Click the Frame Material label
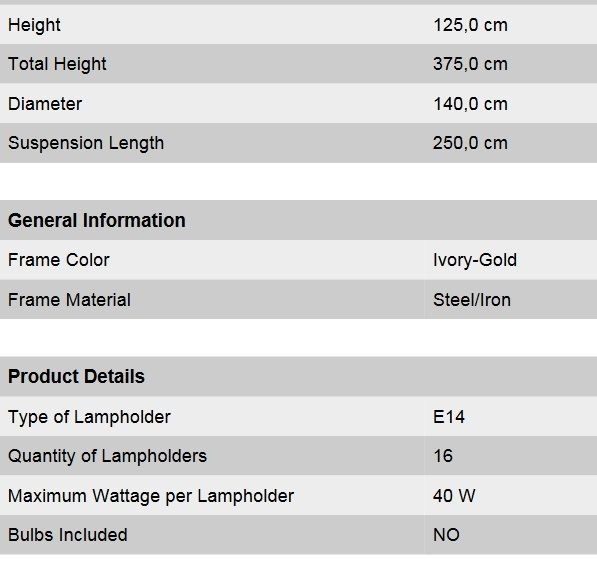Image resolution: width=597 pixels, height=561 pixels. 69,300
